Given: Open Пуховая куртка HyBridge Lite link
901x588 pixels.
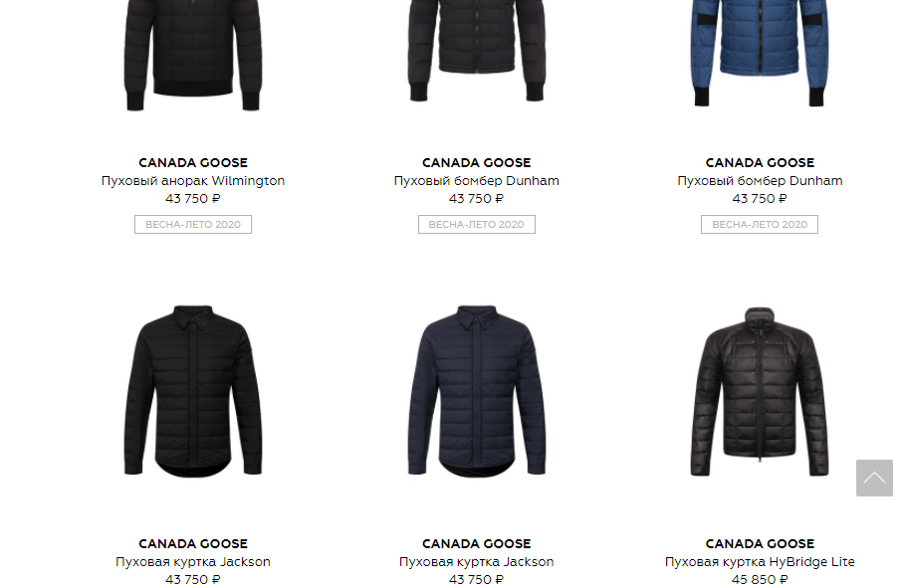Looking at the screenshot, I should coord(760,561).
